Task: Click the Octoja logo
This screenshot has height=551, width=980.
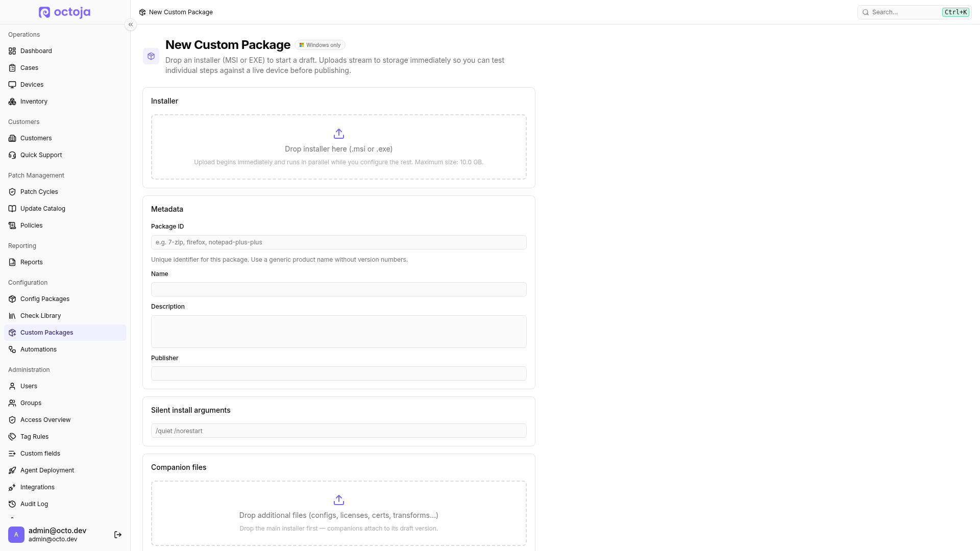Action: click(65, 12)
